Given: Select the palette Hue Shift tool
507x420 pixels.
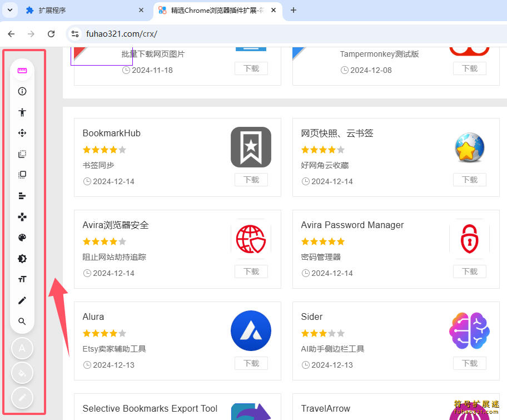Looking at the screenshot, I should (x=22, y=238).
